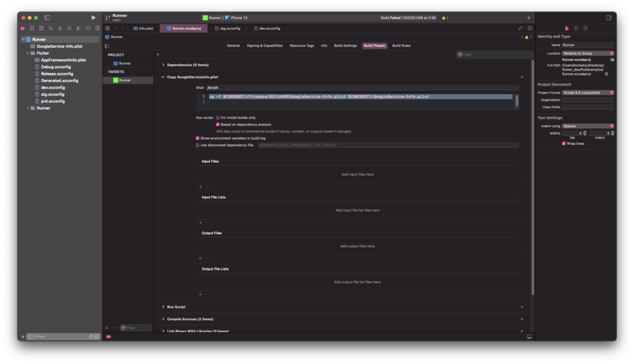Click the related items grid icon
Viewport: 634px width, 364px height.
tap(107, 28)
